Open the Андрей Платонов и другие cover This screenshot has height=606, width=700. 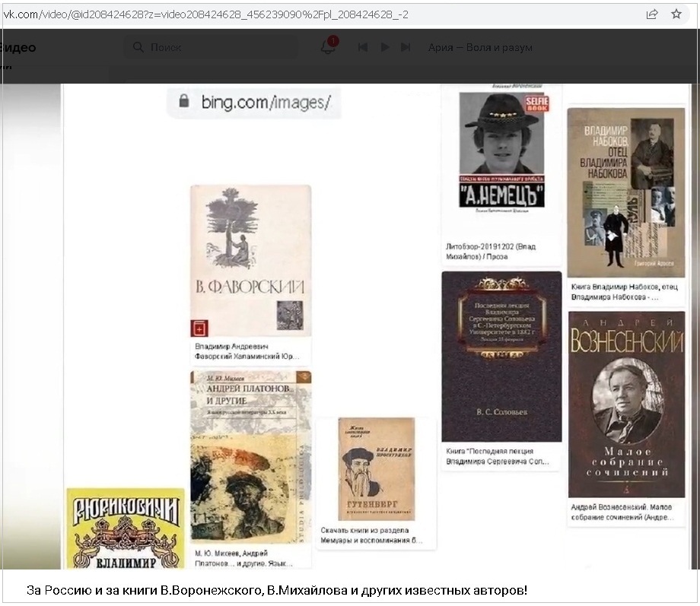pyautogui.click(x=251, y=457)
